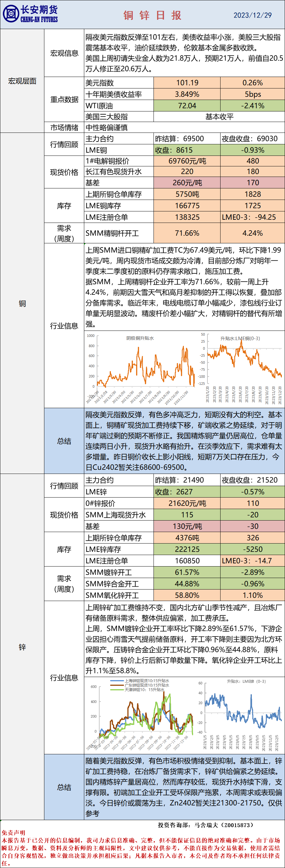
Task: Click the "市场情绪" row header
Action: [64, 127]
